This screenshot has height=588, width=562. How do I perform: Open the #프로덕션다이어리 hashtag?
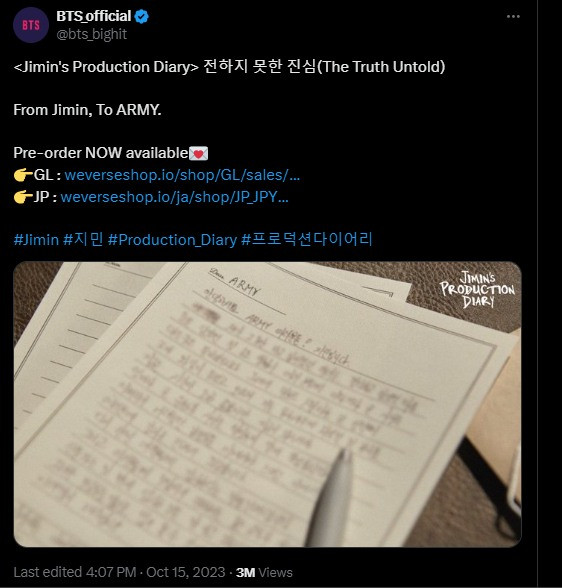coord(307,239)
